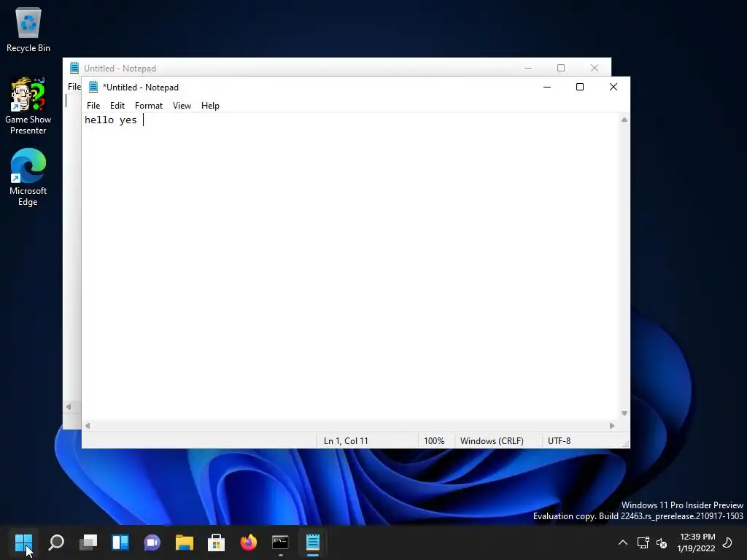Click the Notepad taskbar icon
747x560 pixels.
312,542
